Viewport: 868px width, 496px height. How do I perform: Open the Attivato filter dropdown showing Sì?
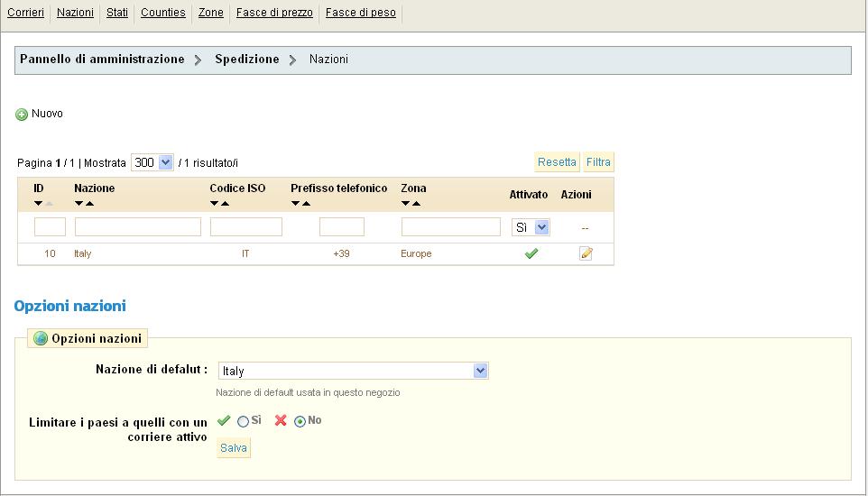coord(531,227)
